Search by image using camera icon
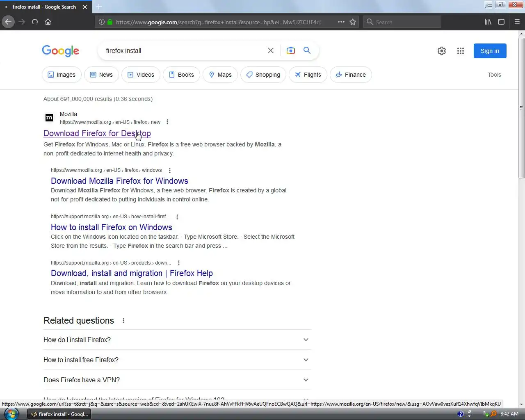525x420 pixels. [291, 50]
